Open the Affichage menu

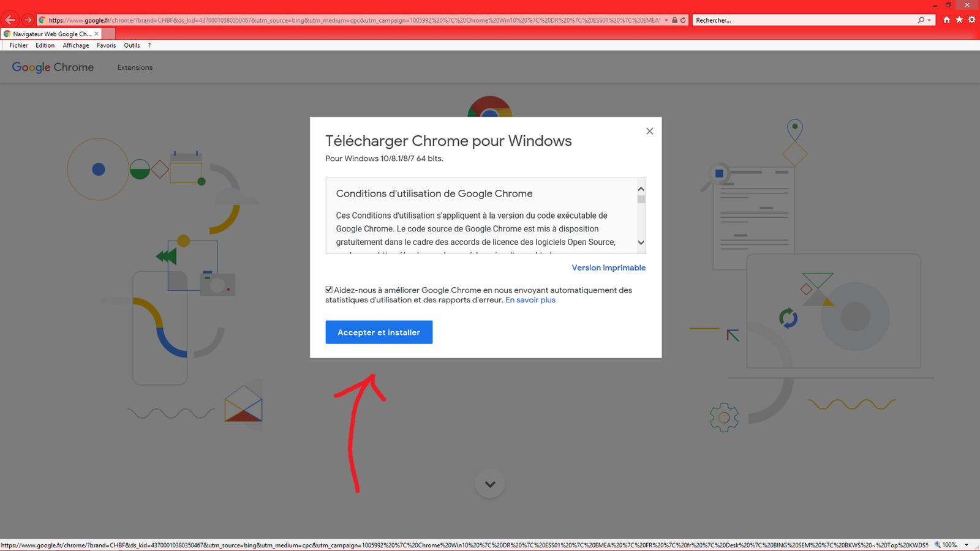coord(75,45)
